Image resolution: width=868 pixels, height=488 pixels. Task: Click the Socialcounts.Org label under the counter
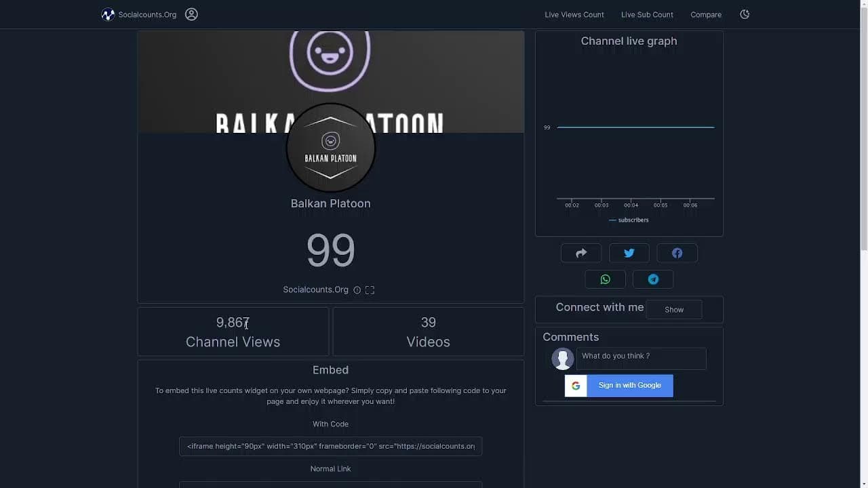tap(315, 290)
